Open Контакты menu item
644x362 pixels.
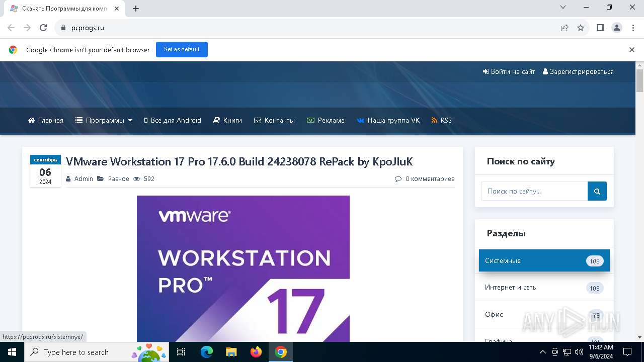tap(275, 120)
